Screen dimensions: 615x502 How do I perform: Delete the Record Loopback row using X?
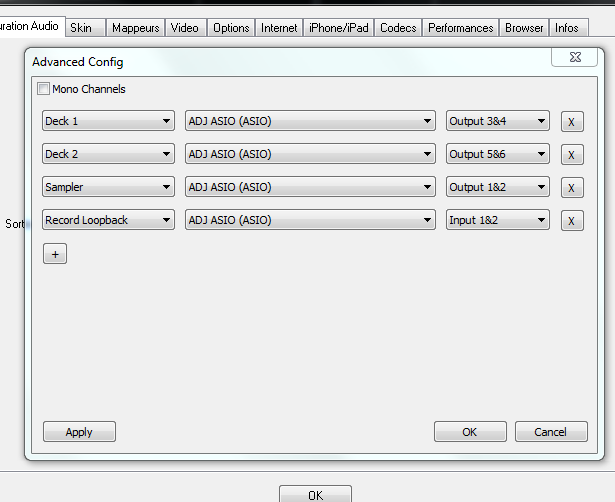click(x=572, y=221)
